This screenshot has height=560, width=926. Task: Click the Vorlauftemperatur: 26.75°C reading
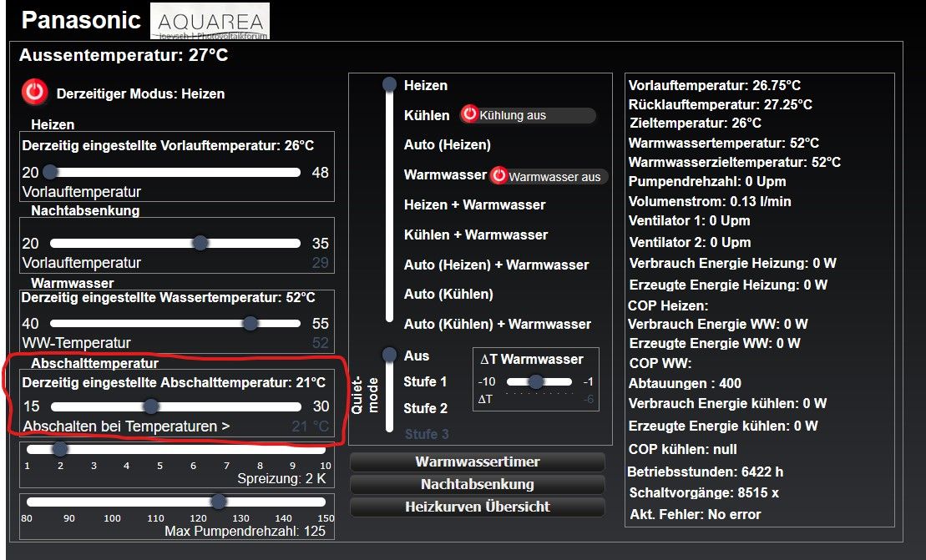click(715, 86)
